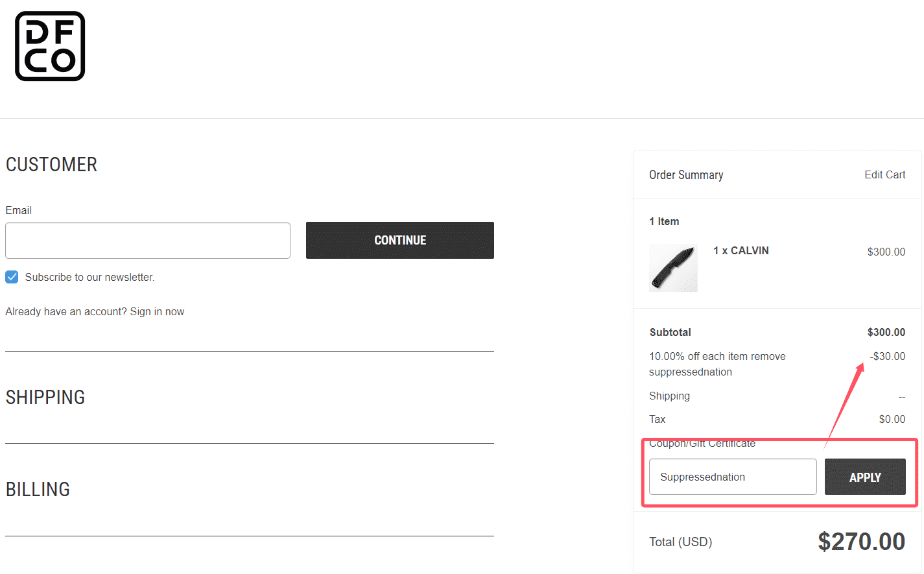Select the '-$30.00' discount value
The height and width of the screenshot is (574, 924).
[x=888, y=356]
